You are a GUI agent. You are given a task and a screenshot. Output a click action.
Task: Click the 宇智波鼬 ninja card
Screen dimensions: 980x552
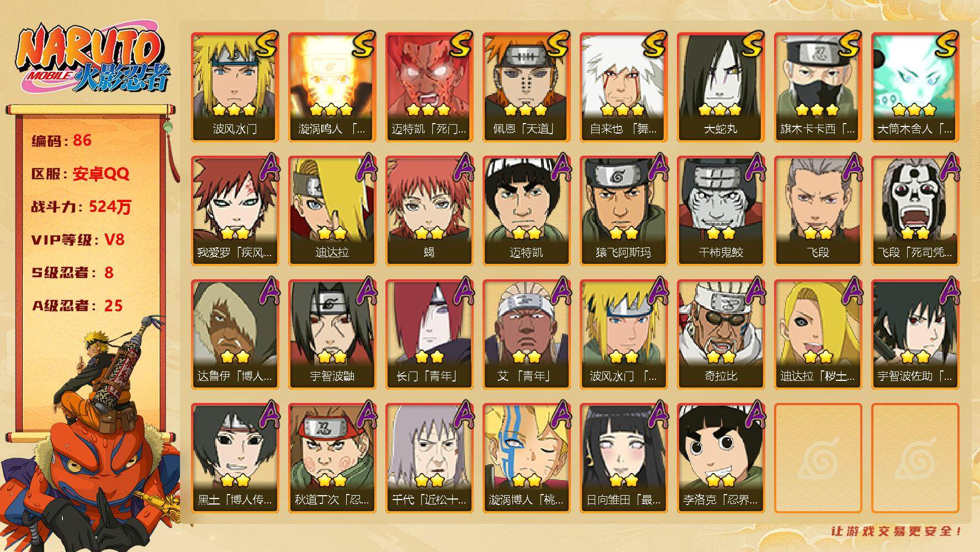[332, 334]
